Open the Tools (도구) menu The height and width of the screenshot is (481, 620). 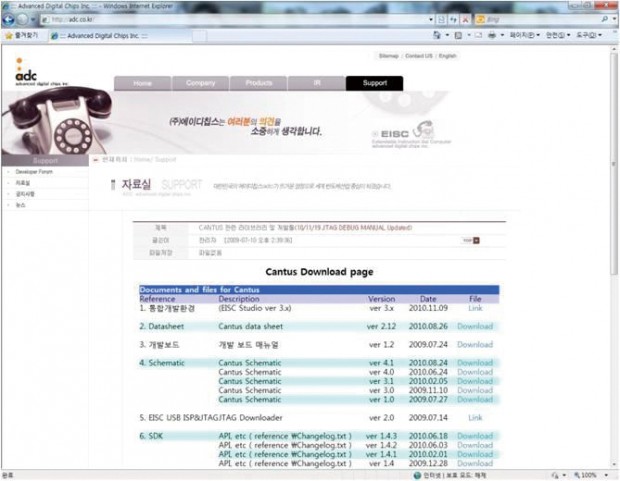click(589, 36)
